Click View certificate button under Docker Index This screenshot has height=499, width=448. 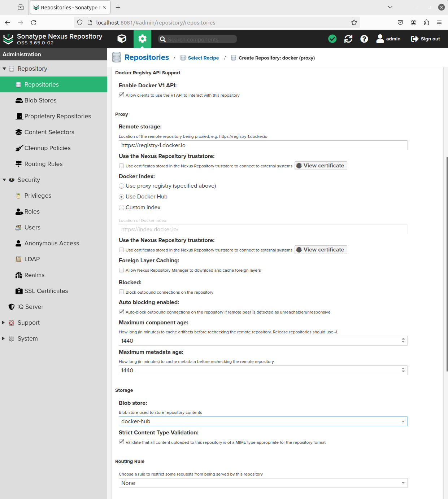pyautogui.click(x=321, y=250)
